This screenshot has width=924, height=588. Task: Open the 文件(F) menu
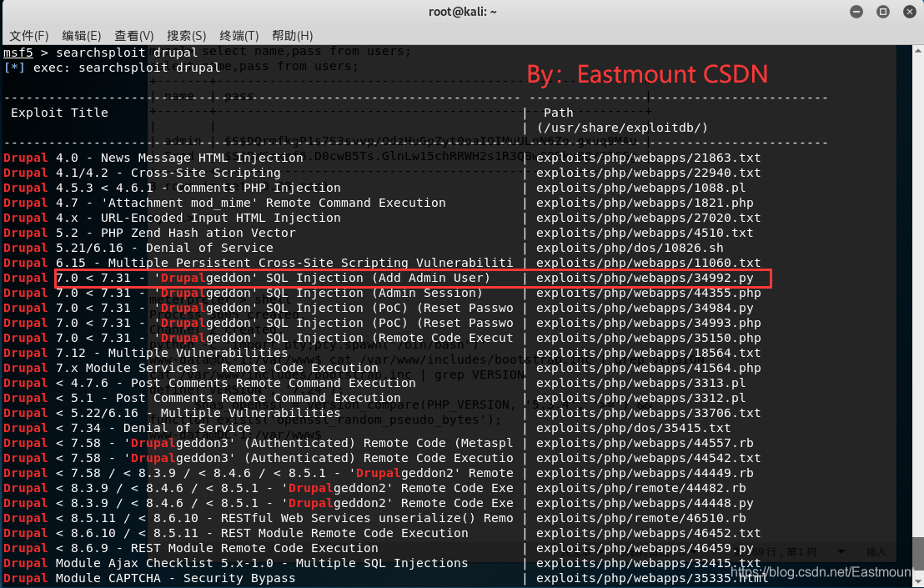[29, 36]
